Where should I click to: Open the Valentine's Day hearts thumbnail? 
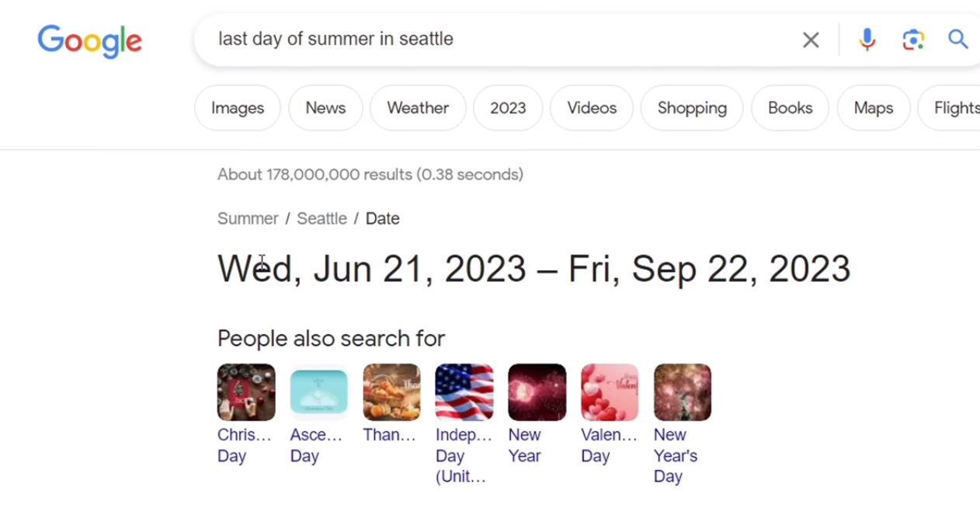coord(610,392)
